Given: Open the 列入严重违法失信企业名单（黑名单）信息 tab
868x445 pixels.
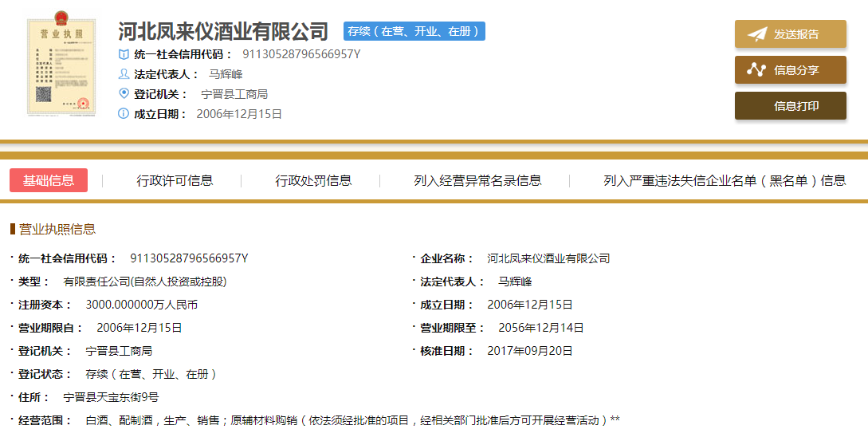Looking at the screenshot, I should [725, 180].
